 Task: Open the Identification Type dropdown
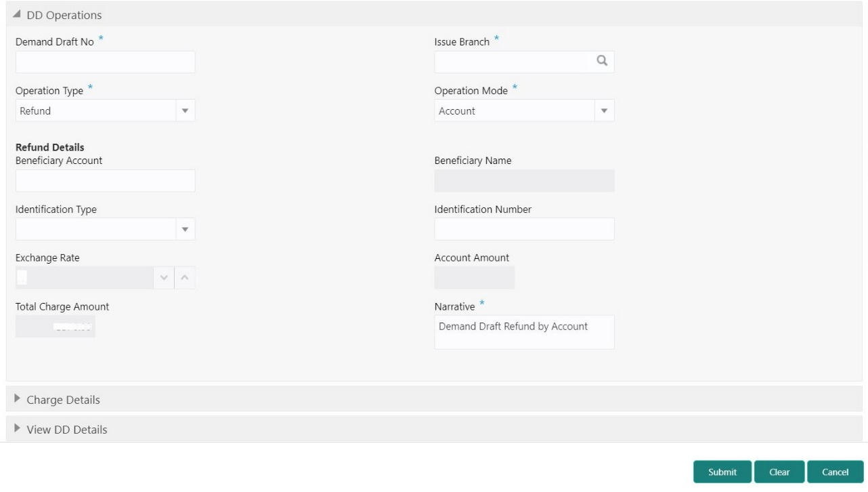(105, 229)
